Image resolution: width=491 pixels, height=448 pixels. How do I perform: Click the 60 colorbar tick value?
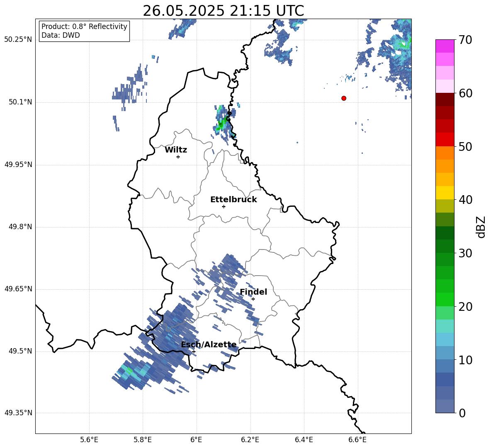click(465, 93)
